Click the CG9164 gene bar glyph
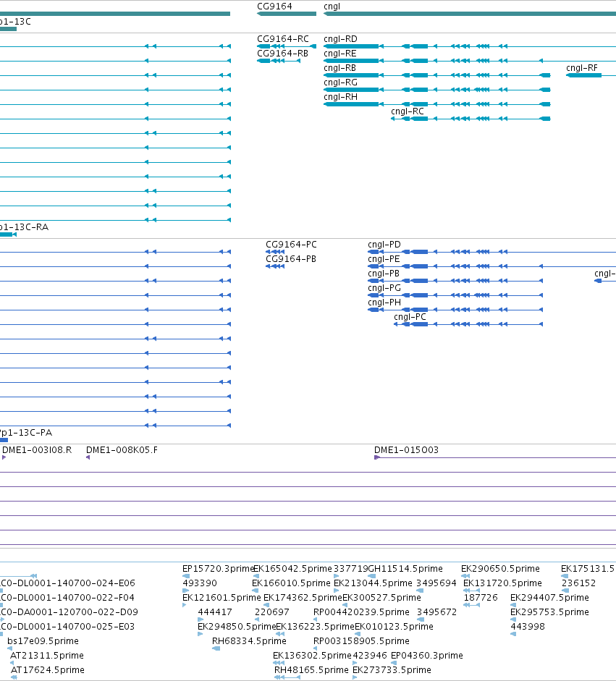The image size is (616, 681). point(287,14)
